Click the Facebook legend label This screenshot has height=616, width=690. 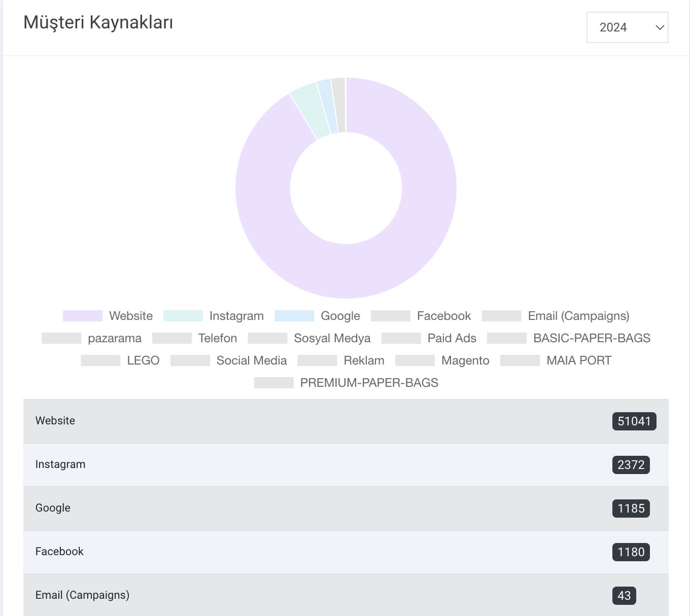[444, 316]
